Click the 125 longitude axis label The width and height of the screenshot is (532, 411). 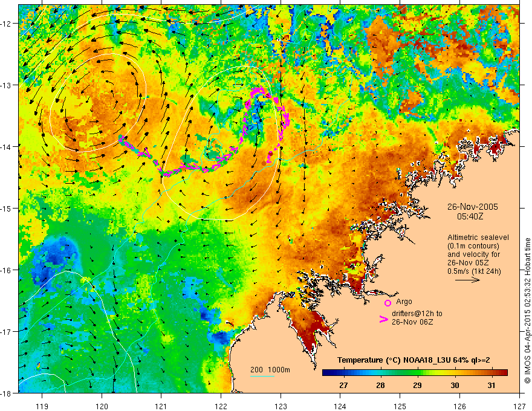pyautogui.click(x=400, y=406)
